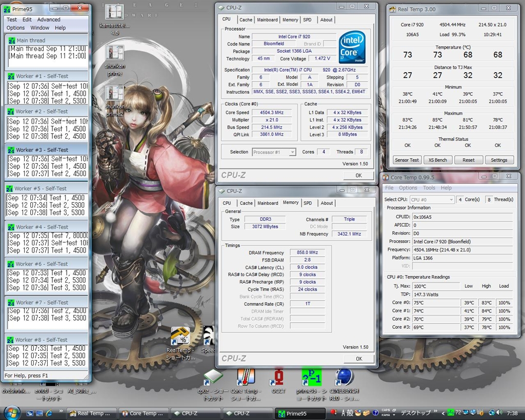This screenshot has width=525, height=420.
Task: Launch the OCCT desktop shortcut
Action: pyautogui.click(x=278, y=378)
